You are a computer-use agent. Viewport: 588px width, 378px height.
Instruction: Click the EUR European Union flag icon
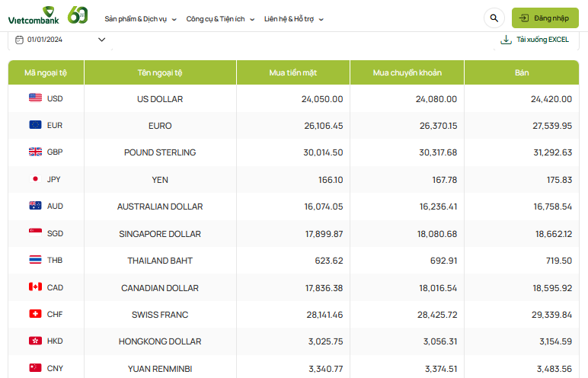35,125
